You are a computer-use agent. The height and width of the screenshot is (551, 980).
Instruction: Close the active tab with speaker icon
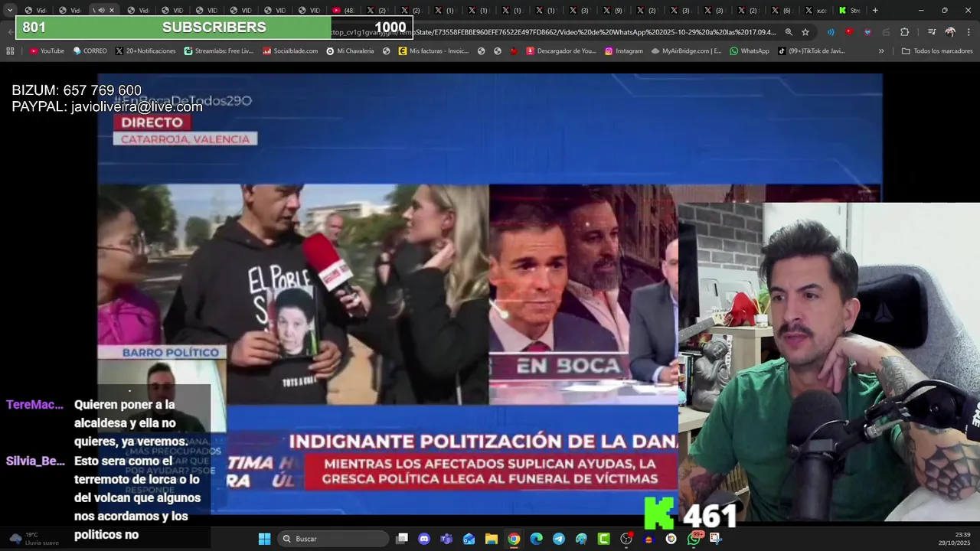point(112,11)
